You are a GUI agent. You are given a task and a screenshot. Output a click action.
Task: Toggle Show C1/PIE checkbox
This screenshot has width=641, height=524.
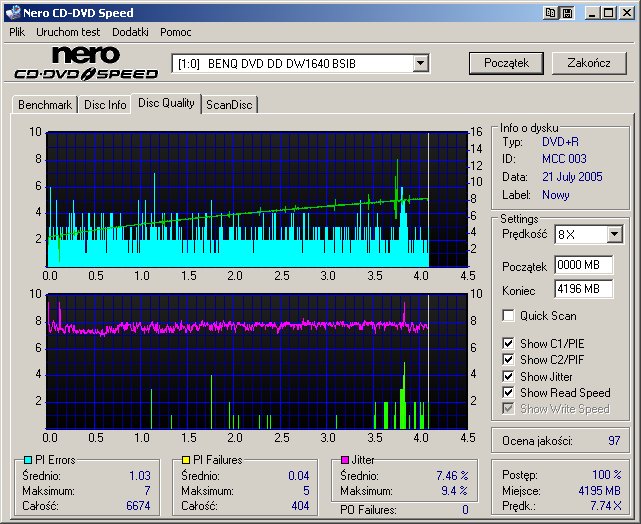click(508, 343)
